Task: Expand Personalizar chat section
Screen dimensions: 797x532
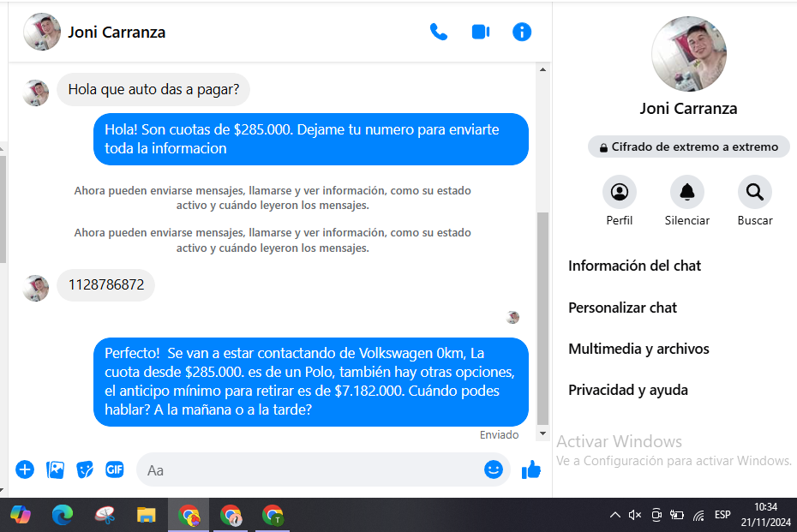Action: click(622, 308)
